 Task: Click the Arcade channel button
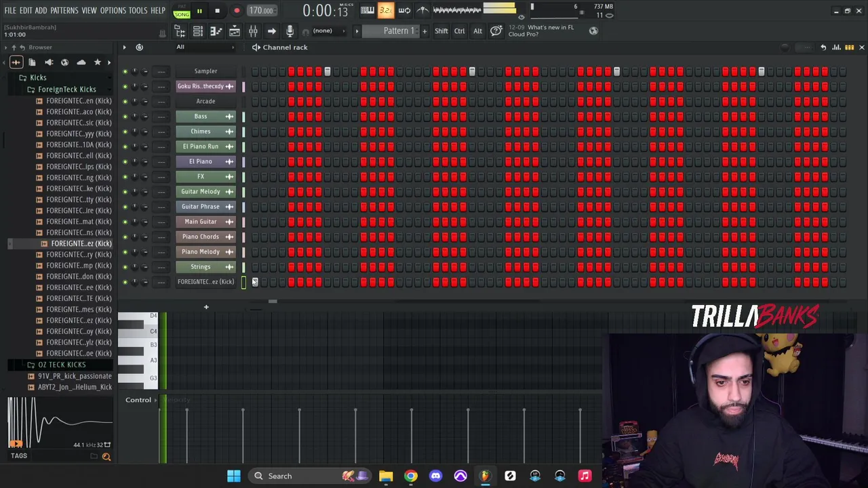click(x=205, y=101)
